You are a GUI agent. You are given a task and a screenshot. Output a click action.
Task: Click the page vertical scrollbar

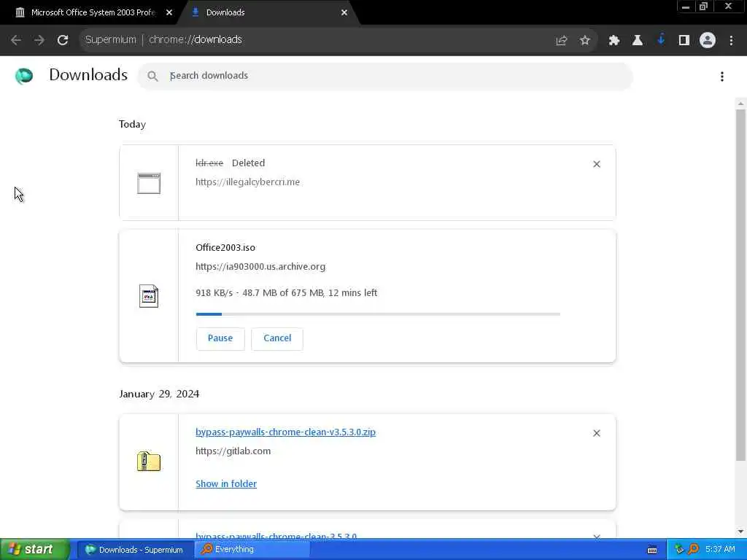(x=740, y=285)
